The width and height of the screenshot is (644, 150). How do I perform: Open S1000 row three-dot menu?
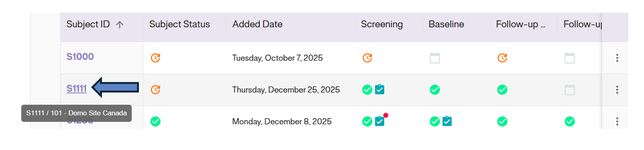tap(617, 58)
